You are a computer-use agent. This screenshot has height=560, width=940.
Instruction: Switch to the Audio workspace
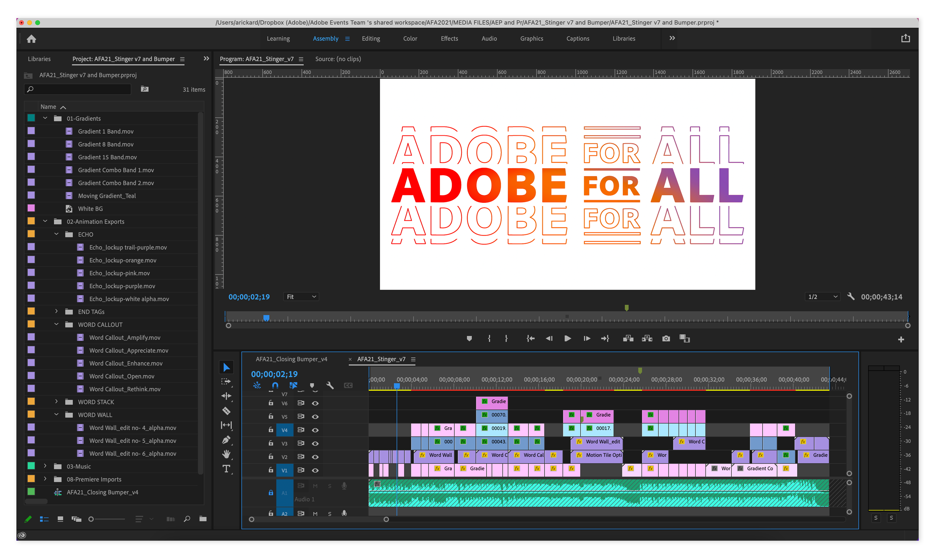489,38
